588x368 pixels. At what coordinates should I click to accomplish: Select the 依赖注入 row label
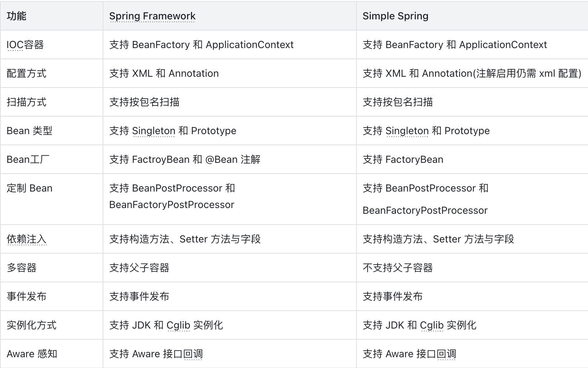coord(27,239)
